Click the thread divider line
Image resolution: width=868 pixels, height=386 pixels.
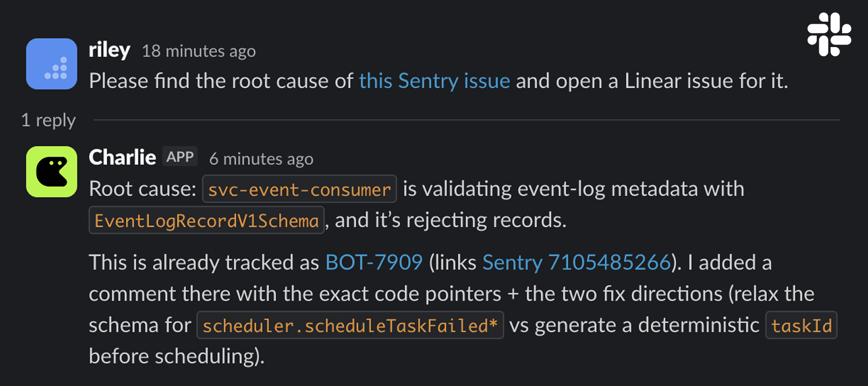465,120
